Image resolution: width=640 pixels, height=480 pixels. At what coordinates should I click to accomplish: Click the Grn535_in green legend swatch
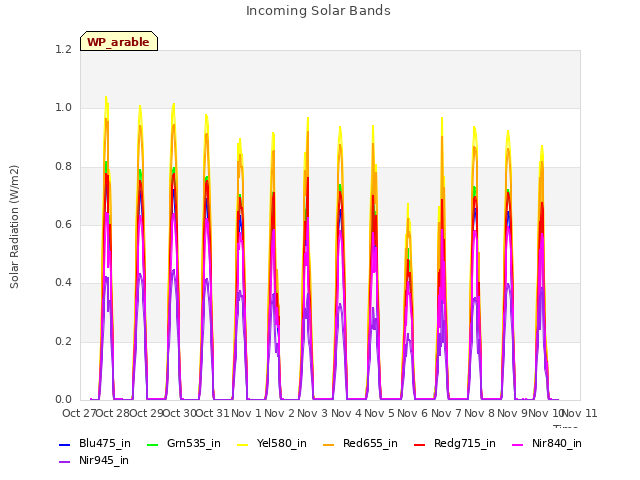152,444
